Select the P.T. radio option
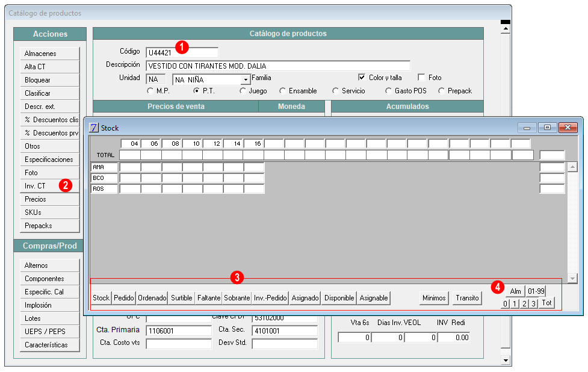 (196, 91)
